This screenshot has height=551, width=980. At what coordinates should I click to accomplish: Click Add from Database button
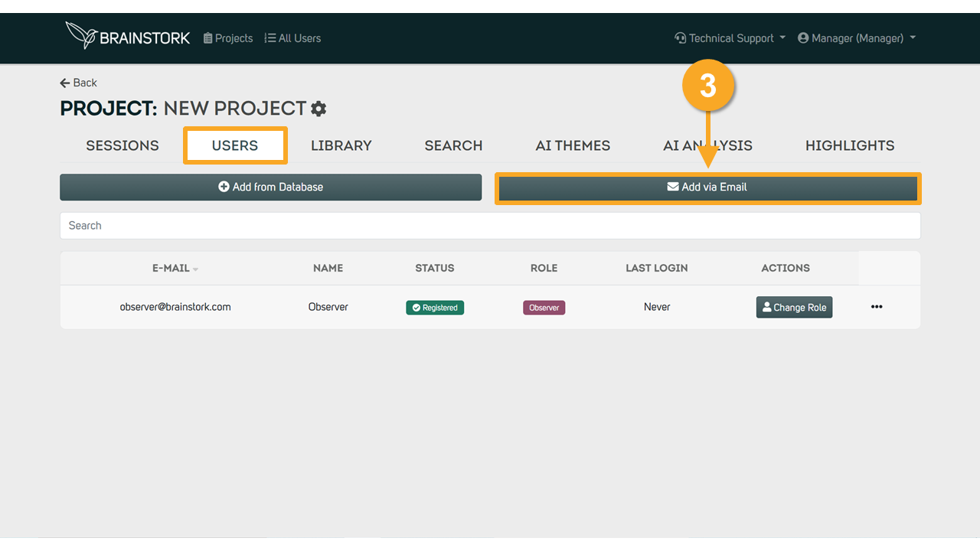271,187
